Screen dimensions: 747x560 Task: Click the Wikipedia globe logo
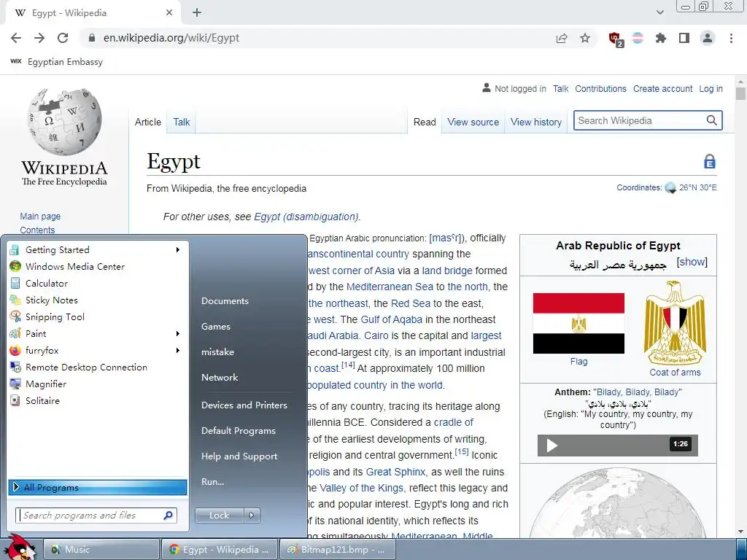tap(64, 122)
